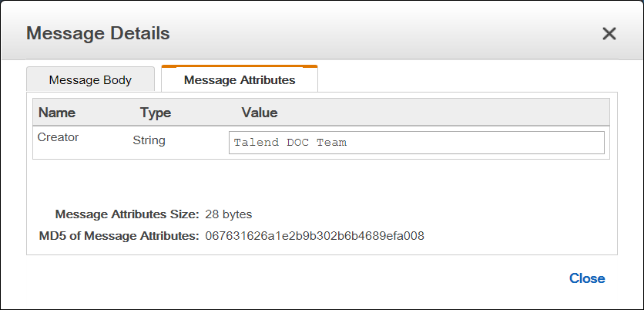Select the Message Attributes tab

click(240, 79)
